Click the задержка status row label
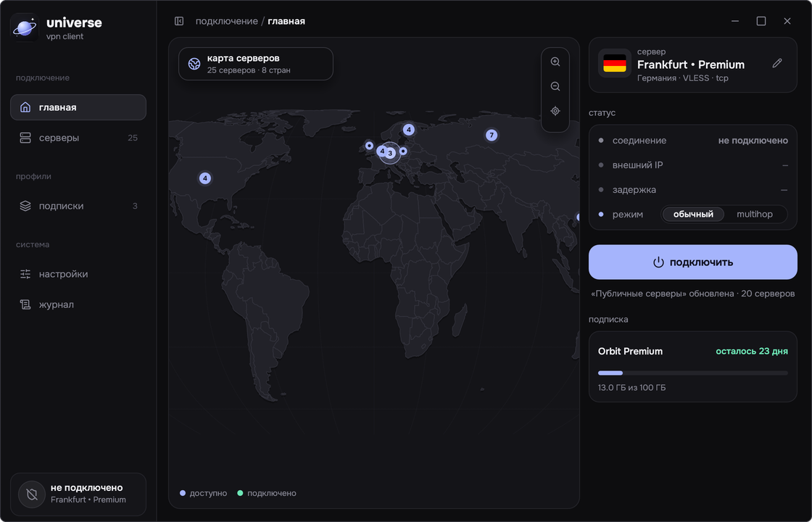This screenshot has height=522, width=812. 634,189
